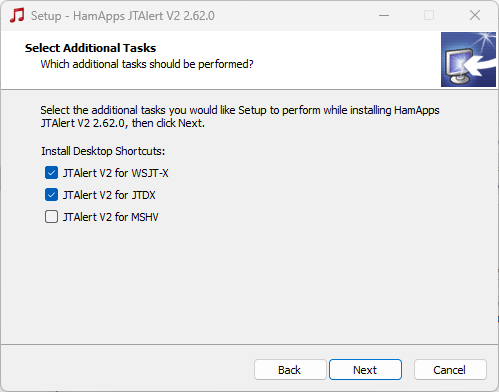Minimize the Setup window
This screenshot has width=499, height=392.
(384, 15)
